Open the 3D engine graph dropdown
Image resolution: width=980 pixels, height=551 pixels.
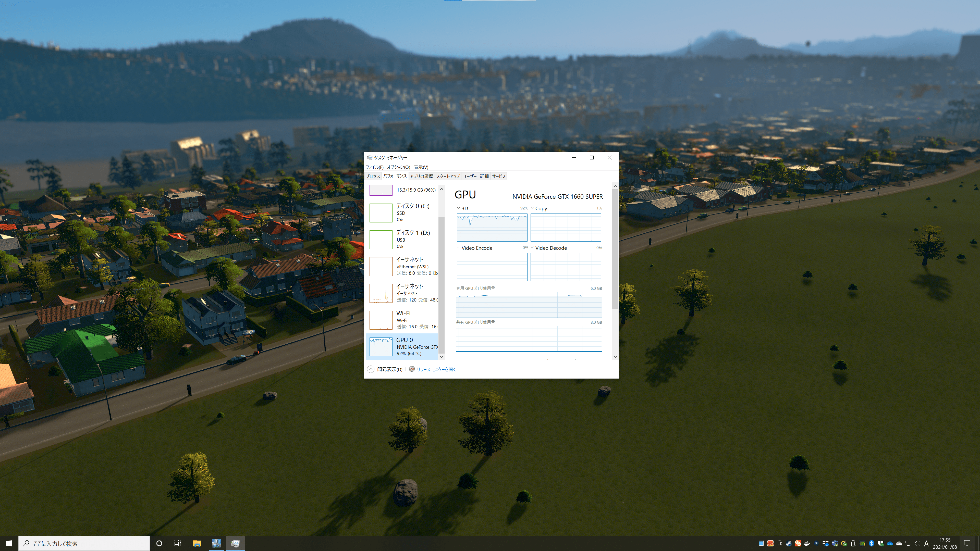[458, 208]
